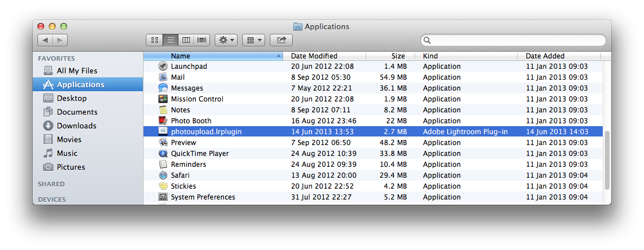
Task: Switch to Cover Flow view
Action: pyautogui.click(x=202, y=40)
